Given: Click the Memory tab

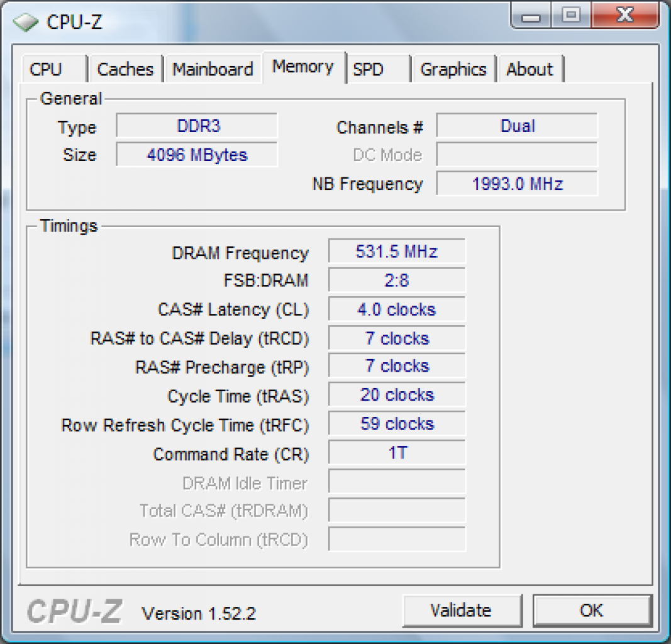Looking at the screenshot, I should tap(303, 67).
